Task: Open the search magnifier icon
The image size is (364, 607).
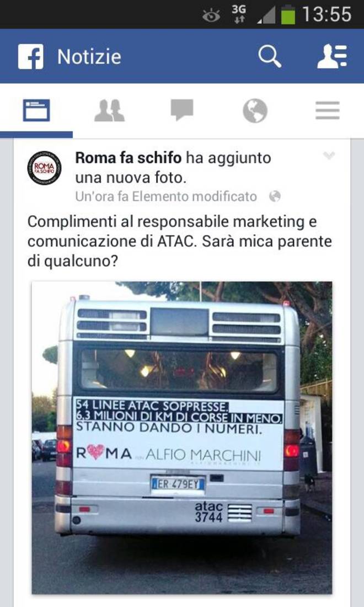Action: (270, 56)
